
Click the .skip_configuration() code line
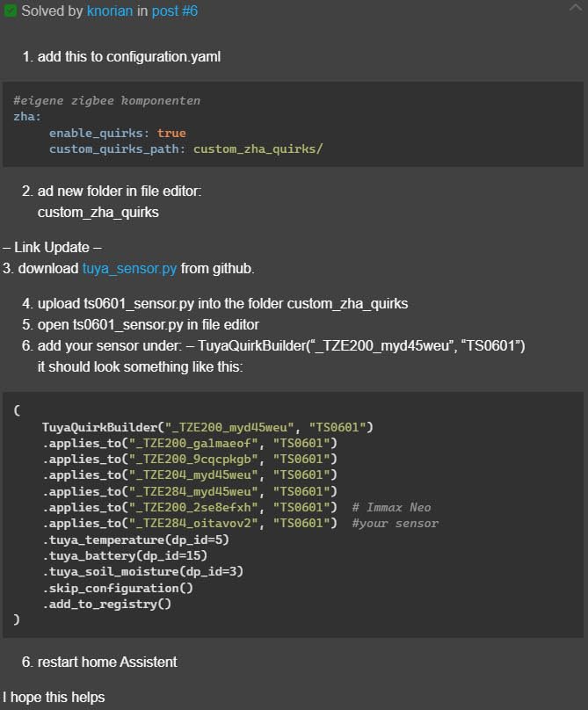point(117,588)
